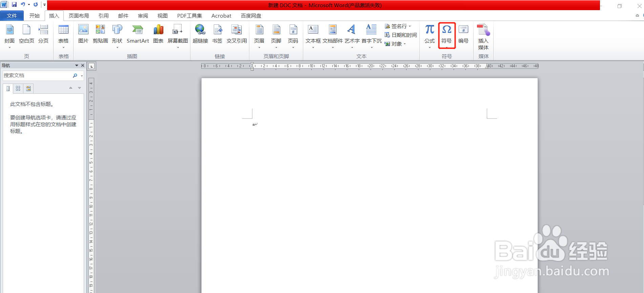Apply drop cap (首字下沉)

click(x=372, y=36)
